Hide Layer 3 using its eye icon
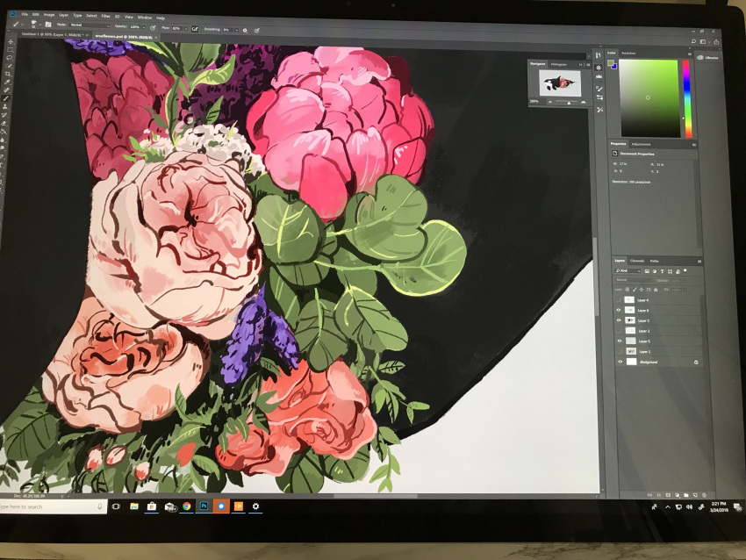The width and height of the screenshot is (746, 560). [x=619, y=320]
